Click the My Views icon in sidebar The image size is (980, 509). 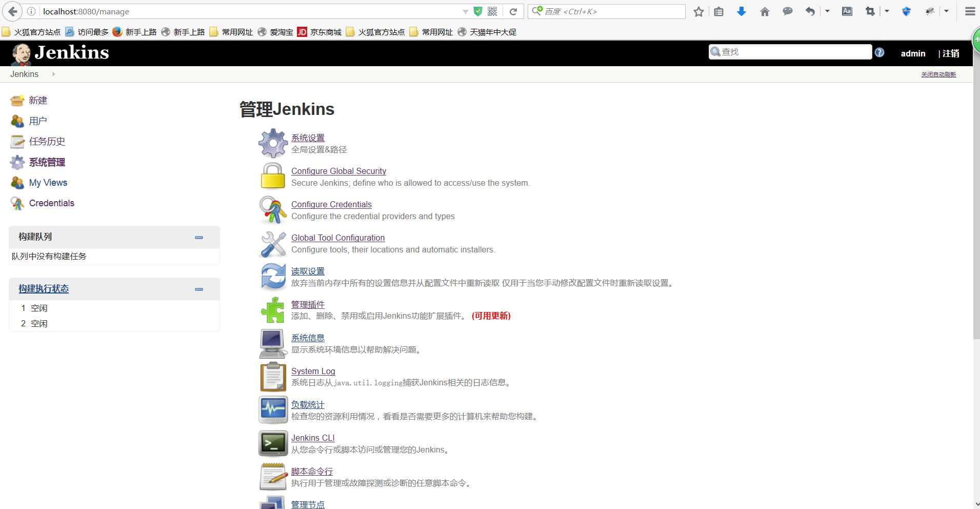17,183
